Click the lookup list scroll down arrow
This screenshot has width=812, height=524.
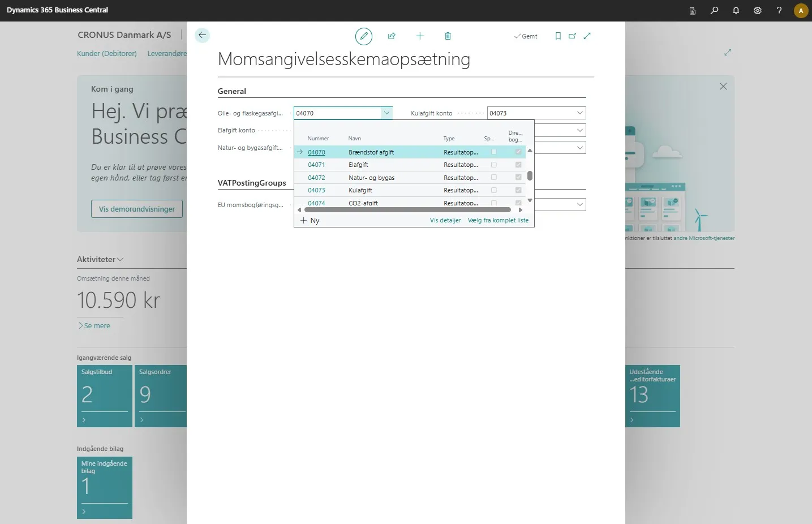(x=530, y=200)
